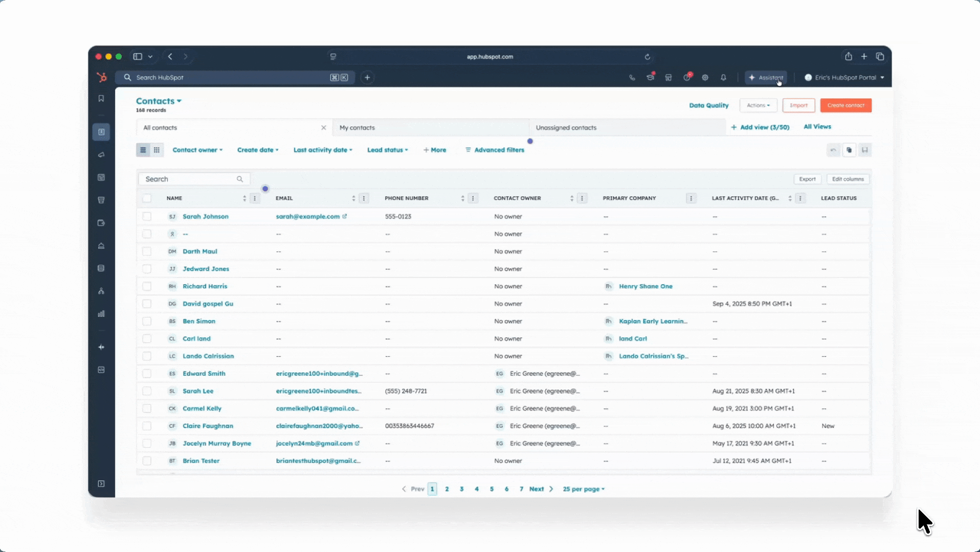
Task: Check the box for Richard Harris
Action: 147,286
